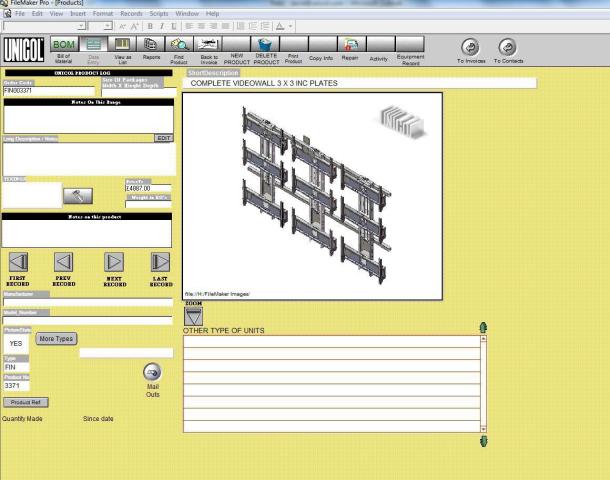Click the Mail Outs icon

coord(152,372)
